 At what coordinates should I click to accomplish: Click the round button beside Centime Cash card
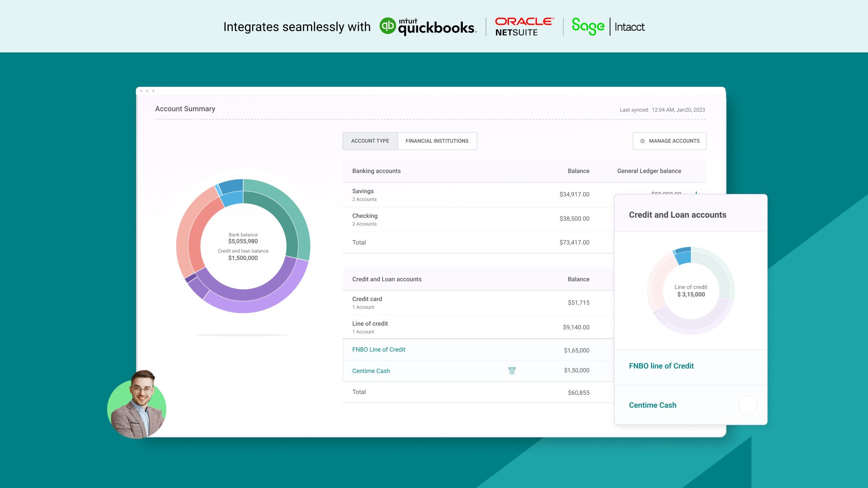[x=747, y=405]
